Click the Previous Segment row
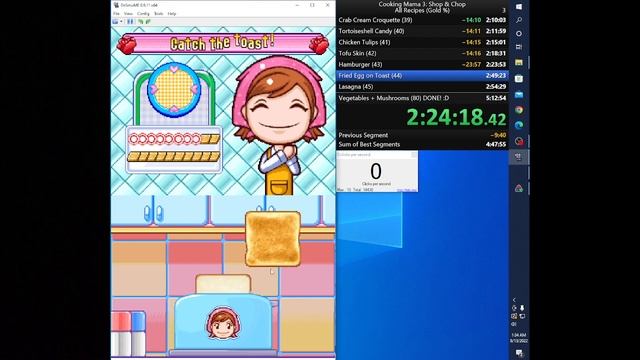The width and height of the screenshot is (640, 360). pos(422,135)
